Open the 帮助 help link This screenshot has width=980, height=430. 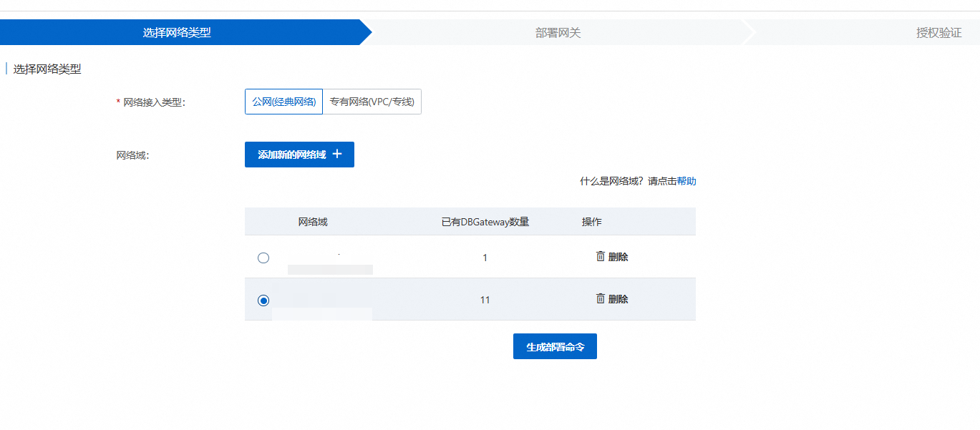[x=687, y=181]
